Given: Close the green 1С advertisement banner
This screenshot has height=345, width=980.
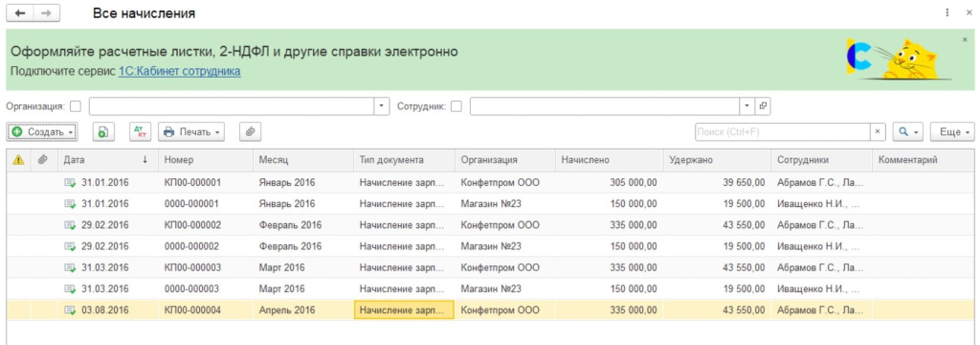Looking at the screenshot, I should click(x=965, y=39).
